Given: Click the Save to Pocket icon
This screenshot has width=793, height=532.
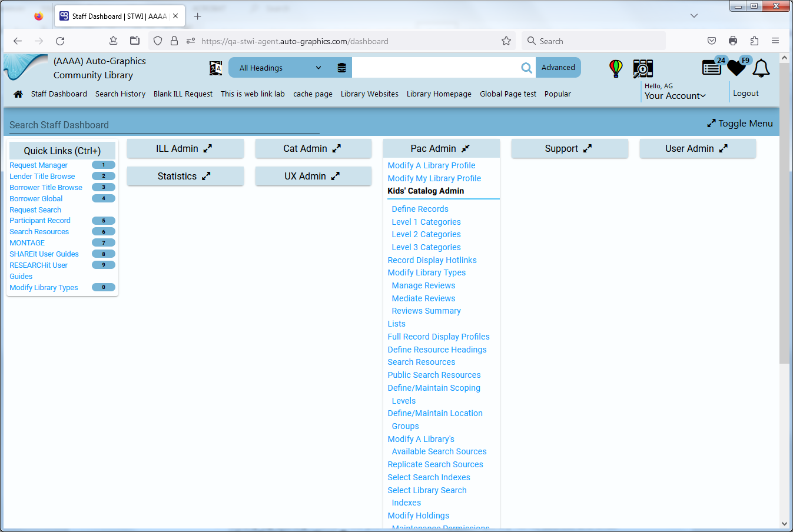Looking at the screenshot, I should [x=712, y=41].
